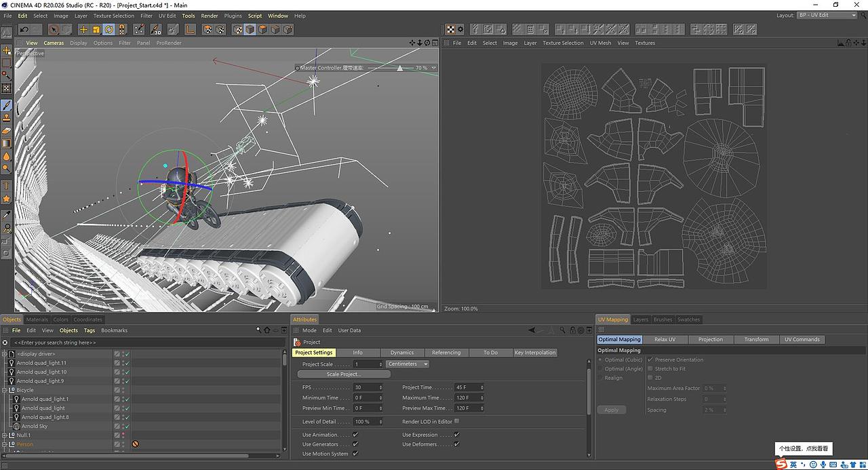Screen dimensions: 868x470
Task: Click the Objects manager vertical scrollbar
Action: [x=284, y=359]
